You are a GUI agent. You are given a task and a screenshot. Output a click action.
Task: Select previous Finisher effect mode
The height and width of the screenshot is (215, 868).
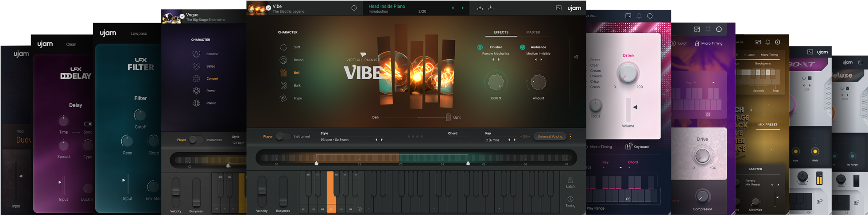[493, 60]
